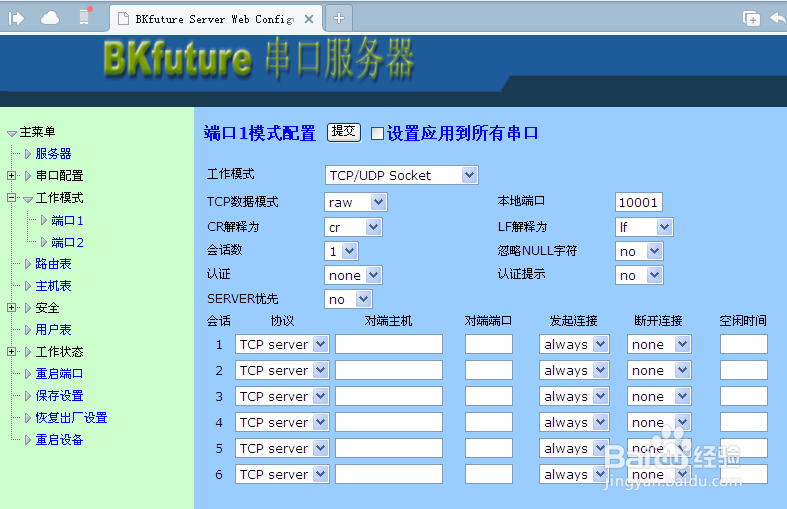Click session 1 空闲时间 field
Image resolution: width=787 pixels, height=509 pixels.
tap(743, 344)
